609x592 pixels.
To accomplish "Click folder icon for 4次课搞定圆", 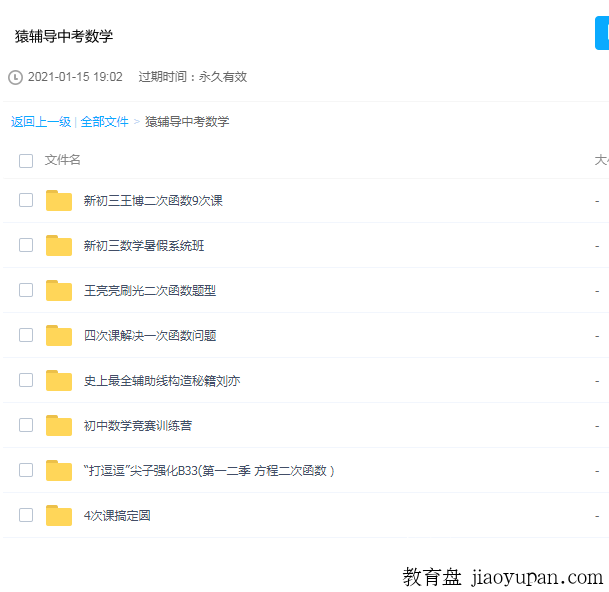I will [59, 515].
